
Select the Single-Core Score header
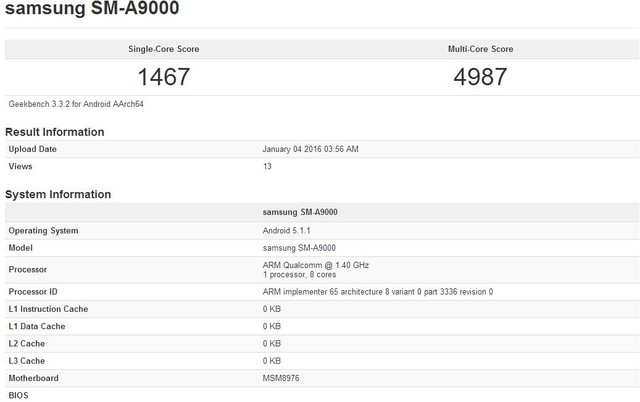point(165,49)
